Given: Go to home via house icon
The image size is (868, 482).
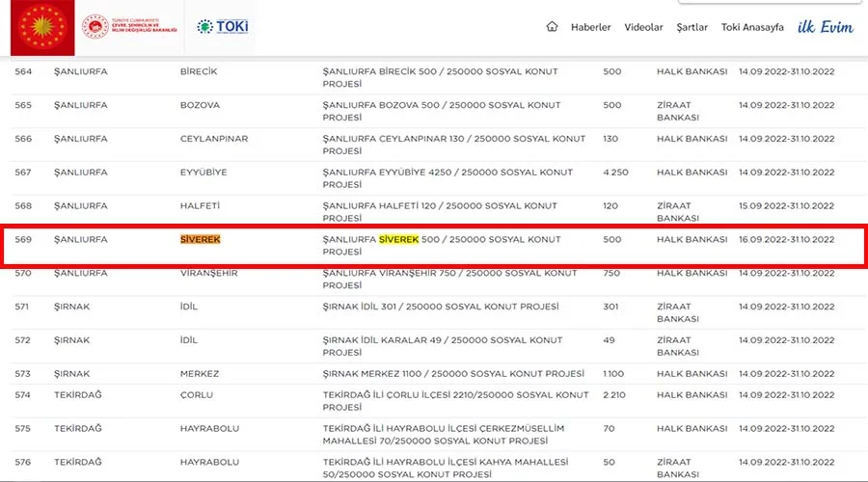Looking at the screenshot, I should click(x=552, y=27).
